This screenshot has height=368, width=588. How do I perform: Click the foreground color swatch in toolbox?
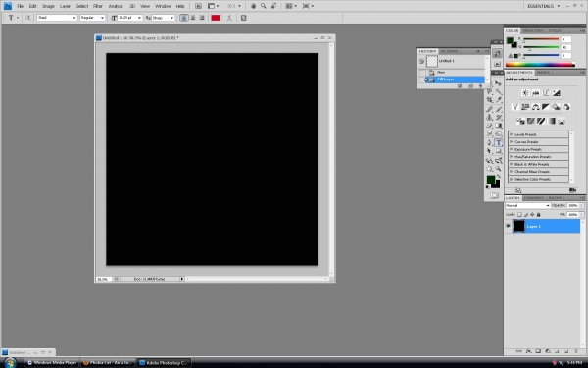point(491,180)
